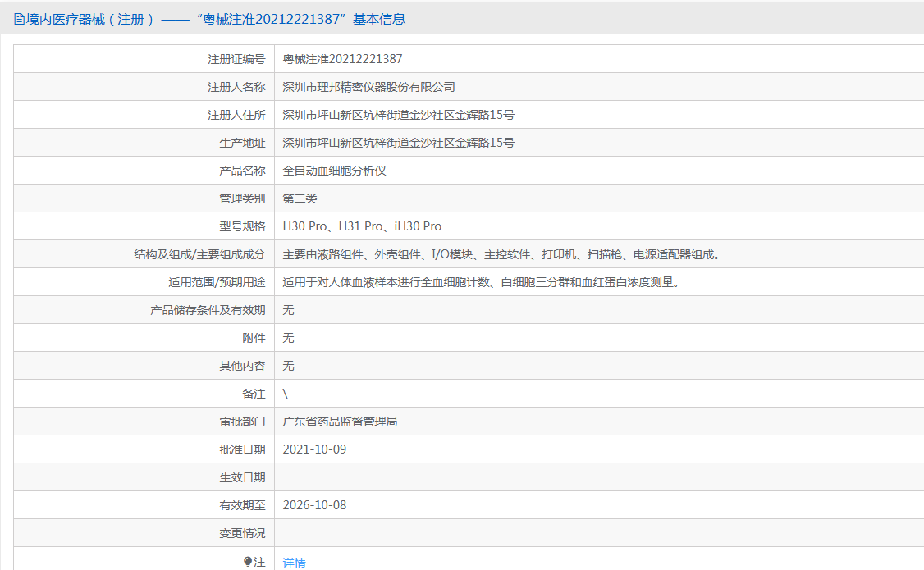Select the product name 全自动血细胞分析仪
This screenshot has height=570, width=924.
tap(334, 171)
